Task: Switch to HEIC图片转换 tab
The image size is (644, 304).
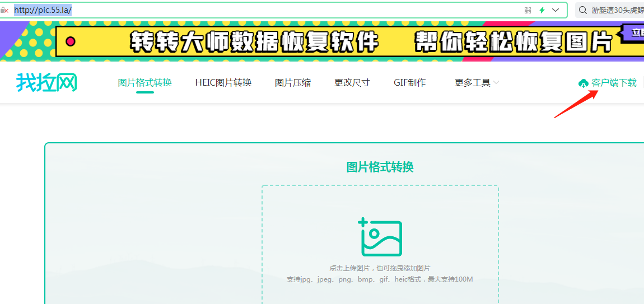Action: click(223, 82)
